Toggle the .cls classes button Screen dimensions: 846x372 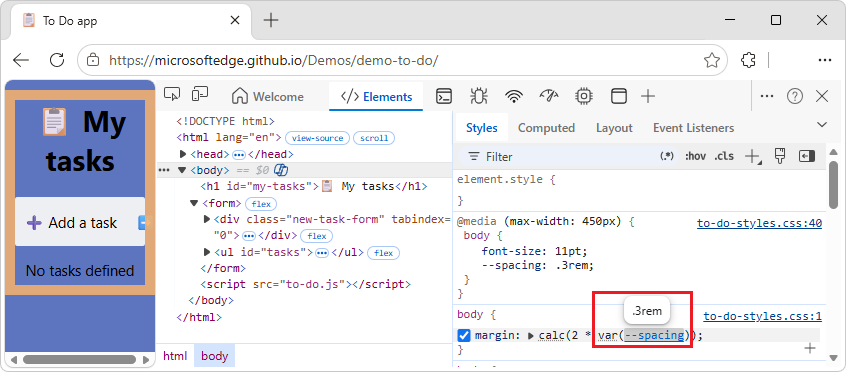tap(724, 157)
